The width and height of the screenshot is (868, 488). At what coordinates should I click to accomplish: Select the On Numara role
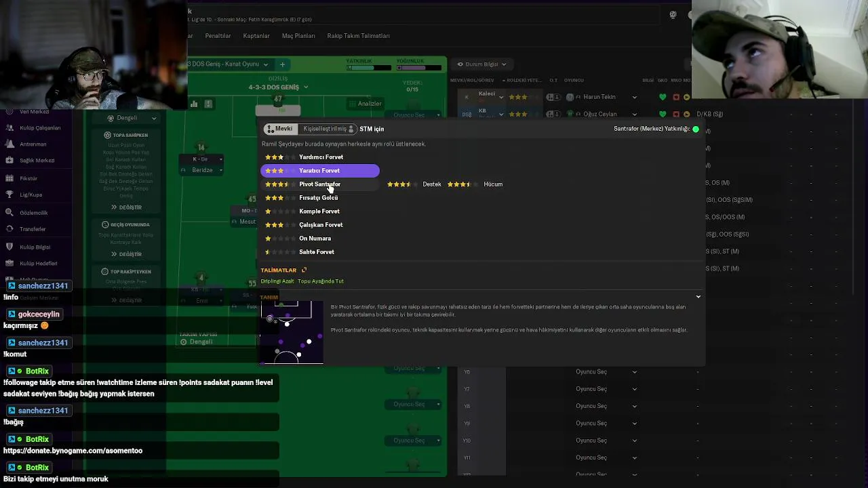click(320, 239)
